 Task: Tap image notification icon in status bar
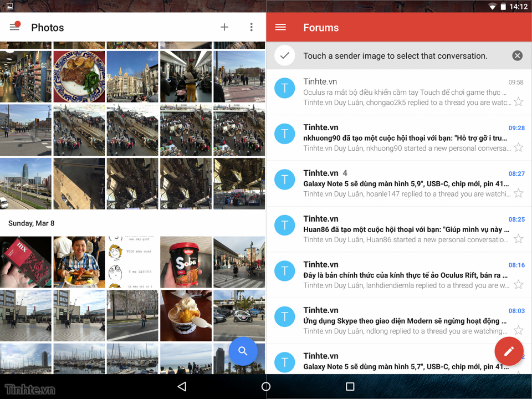point(10,6)
